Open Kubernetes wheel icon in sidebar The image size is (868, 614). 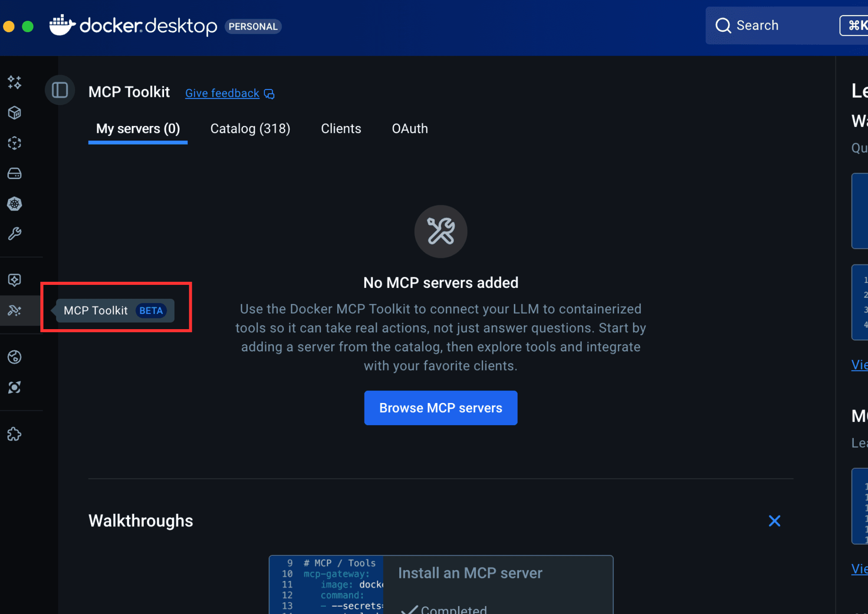[14, 204]
